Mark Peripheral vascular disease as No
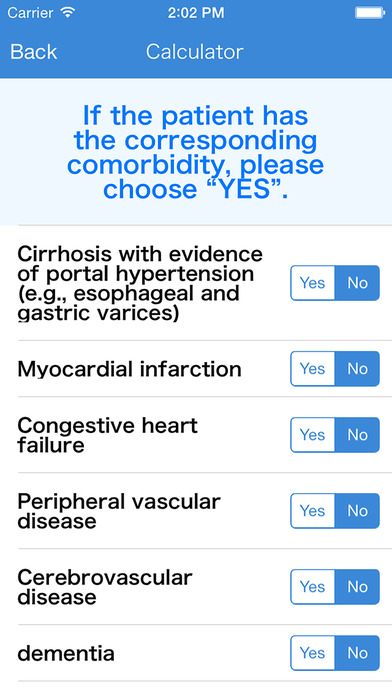The height and width of the screenshot is (696, 392). [x=357, y=511]
